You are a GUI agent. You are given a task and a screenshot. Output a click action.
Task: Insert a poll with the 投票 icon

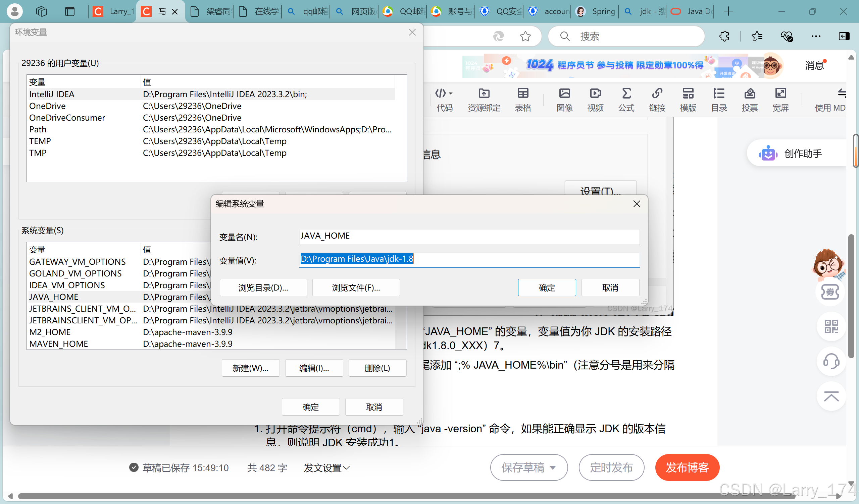point(750,99)
